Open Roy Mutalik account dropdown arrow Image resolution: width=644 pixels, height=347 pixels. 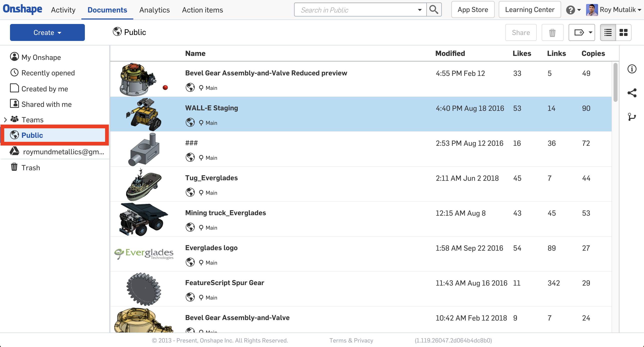640,10
